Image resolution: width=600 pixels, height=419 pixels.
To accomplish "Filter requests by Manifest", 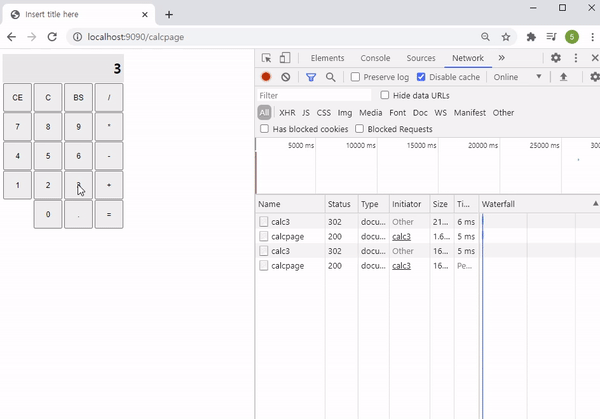I will [x=470, y=112].
